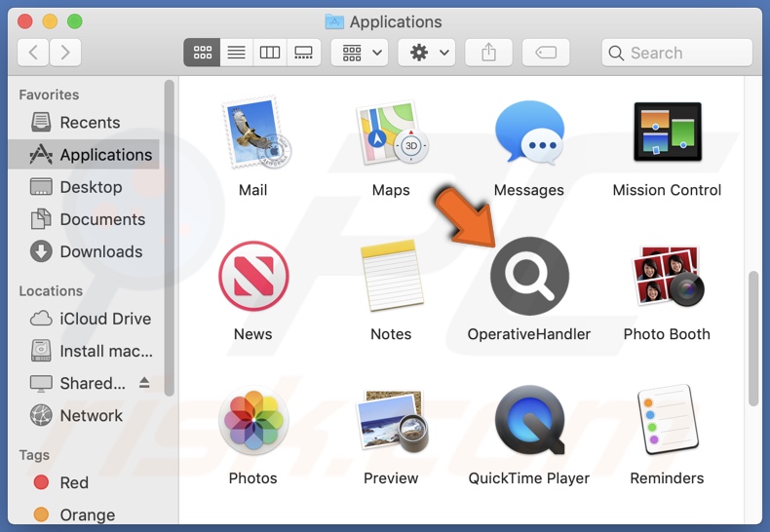This screenshot has width=770, height=532.
Task: Click the Edit Tags toolbar button
Action: [x=546, y=52]
